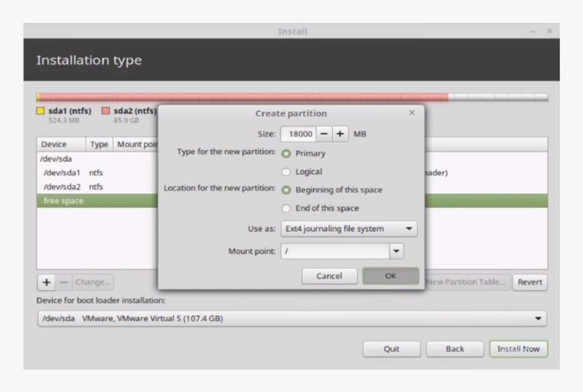583x392 pixels.
Task: Click into the Size input field
Action: (x=299, y=134)
